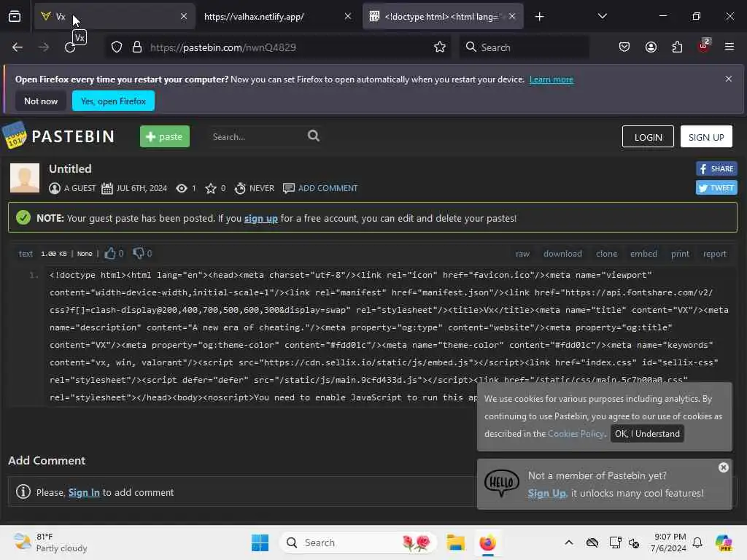Click the taskbar Search box

tap(358, 542)
